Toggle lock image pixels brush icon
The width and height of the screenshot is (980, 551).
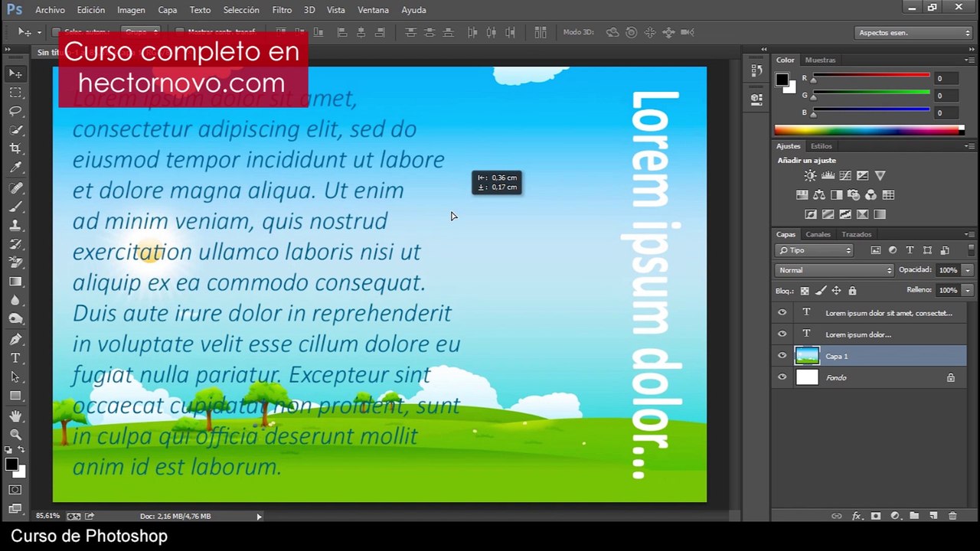[x=821, y=291]
